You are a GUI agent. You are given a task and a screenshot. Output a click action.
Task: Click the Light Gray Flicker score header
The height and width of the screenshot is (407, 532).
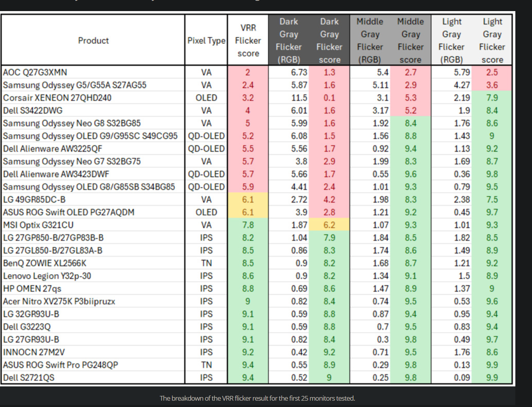point(492,40)
